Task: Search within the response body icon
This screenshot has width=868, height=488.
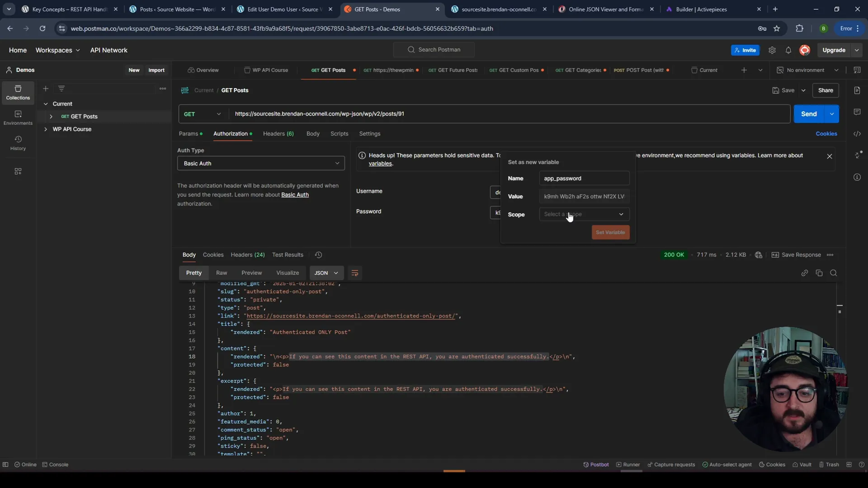Action: point(834,273)
